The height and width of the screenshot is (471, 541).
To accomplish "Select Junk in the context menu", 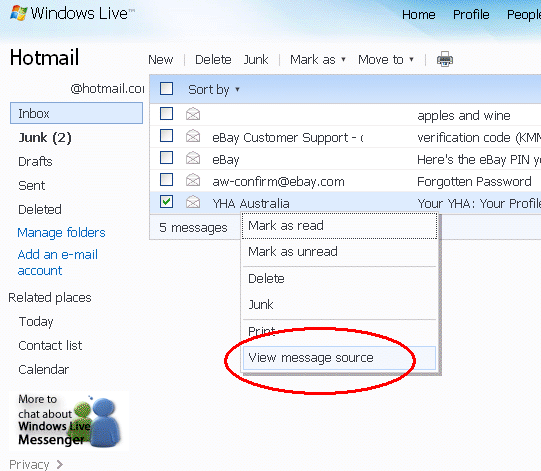I will (339, 305).
